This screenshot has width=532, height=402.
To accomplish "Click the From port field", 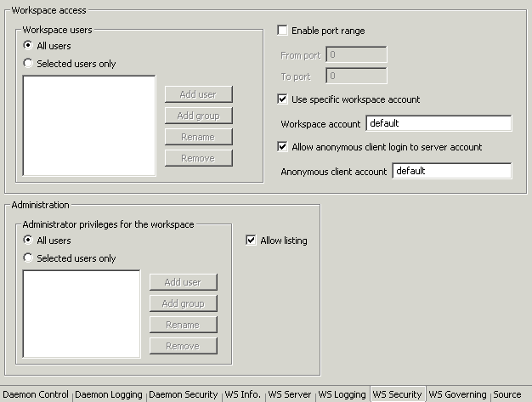I will click(x=356, y=54).
